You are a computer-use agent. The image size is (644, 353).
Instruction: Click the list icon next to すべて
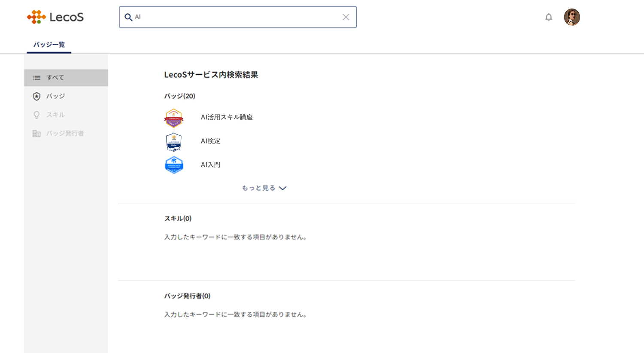(x=36, y=78)
